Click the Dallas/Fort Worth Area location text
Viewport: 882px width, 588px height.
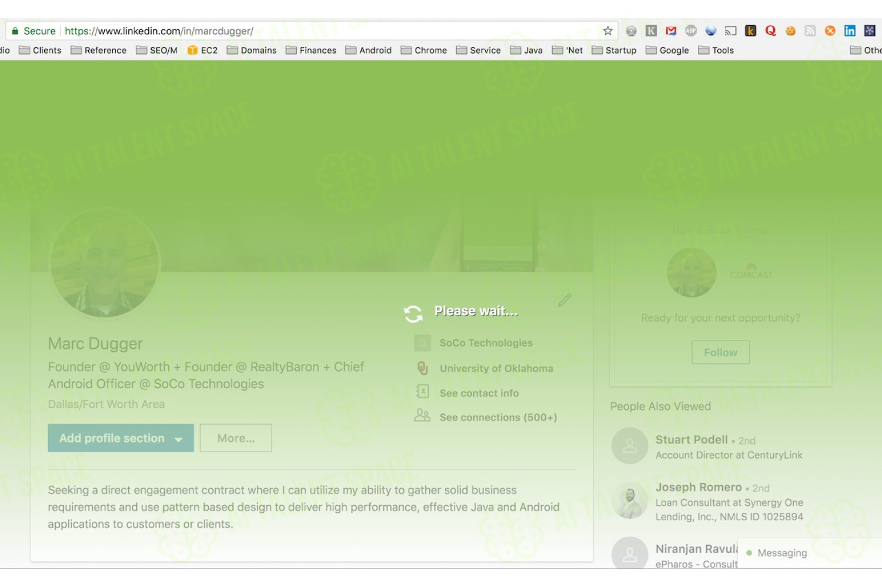pos(106,404)
